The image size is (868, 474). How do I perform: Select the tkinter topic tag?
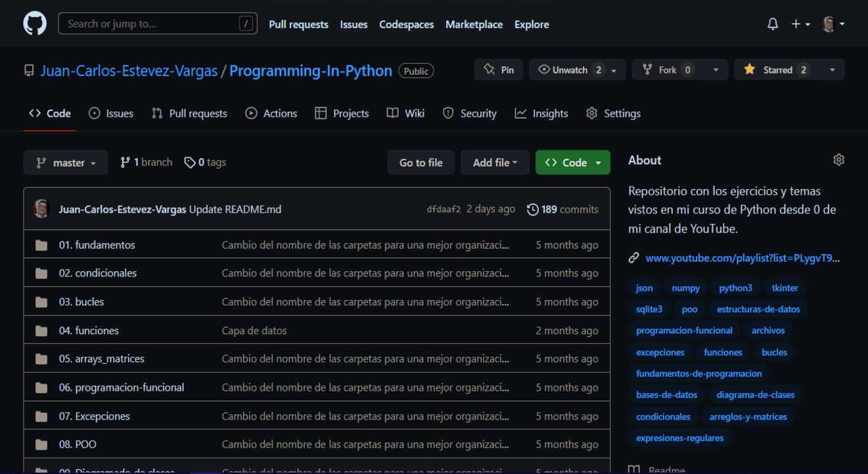785,288
